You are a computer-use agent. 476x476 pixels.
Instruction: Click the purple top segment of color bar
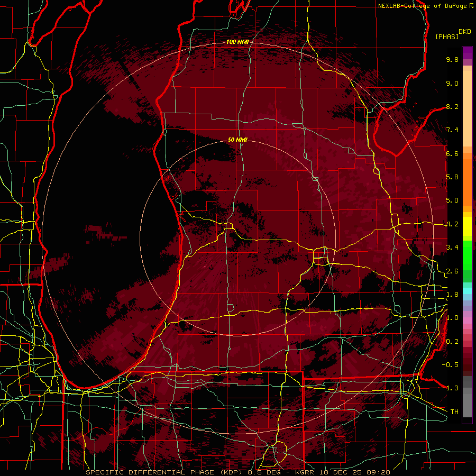pyautogui.click(x=467, y=53)
